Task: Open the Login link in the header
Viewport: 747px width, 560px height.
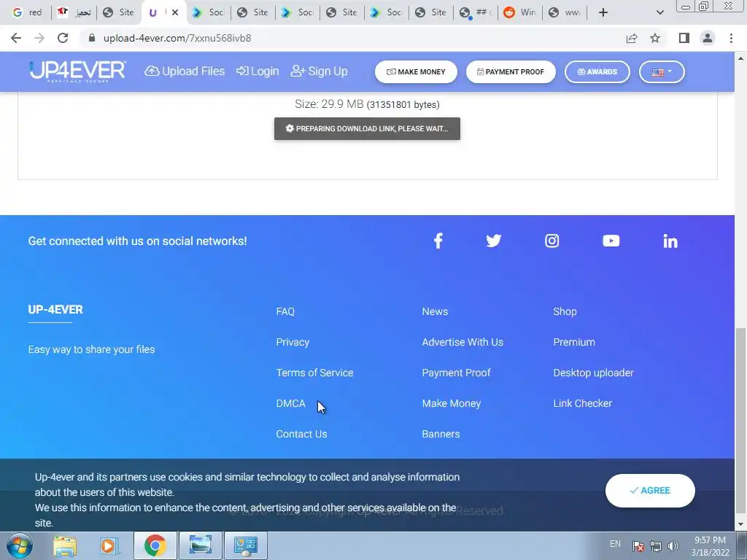Action: point(258,71)
